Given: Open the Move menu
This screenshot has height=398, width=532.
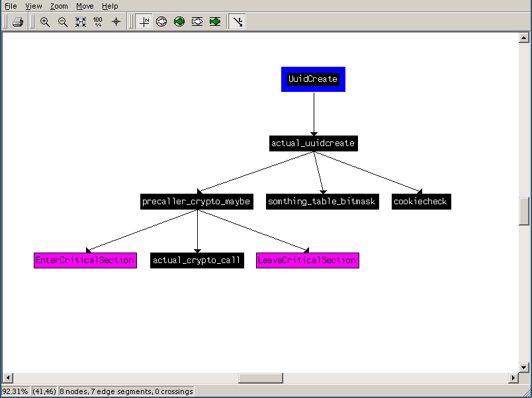Looking at the screenshot, I should tap(85, 6).
